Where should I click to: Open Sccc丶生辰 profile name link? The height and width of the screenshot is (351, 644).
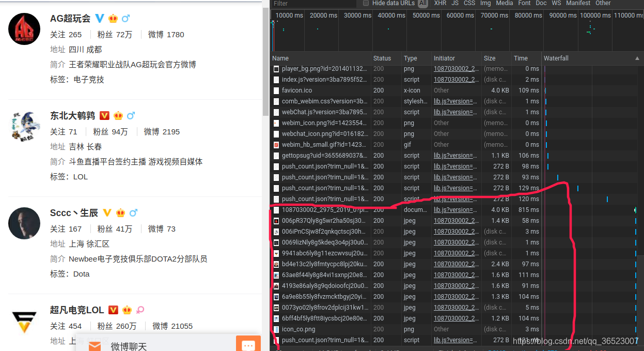pyautogui.click(x=74, y=212)
